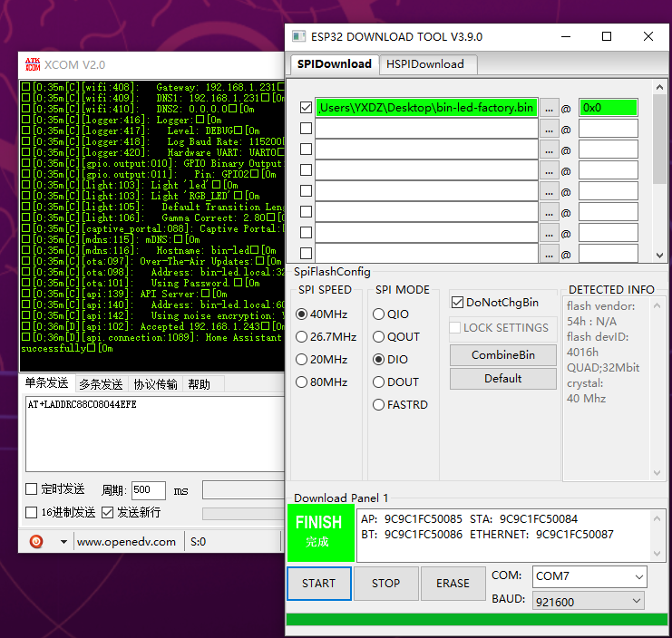Click the green download progress bar

[477, 619]
